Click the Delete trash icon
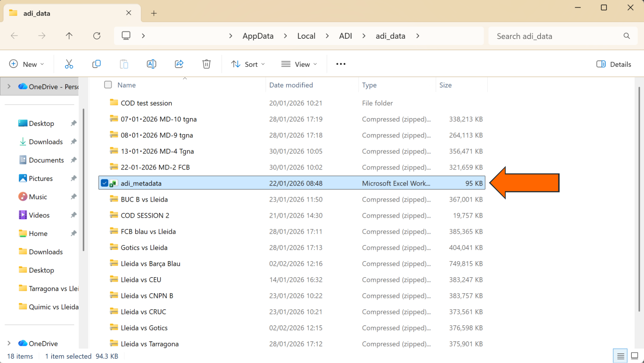 tap(207, 64)
